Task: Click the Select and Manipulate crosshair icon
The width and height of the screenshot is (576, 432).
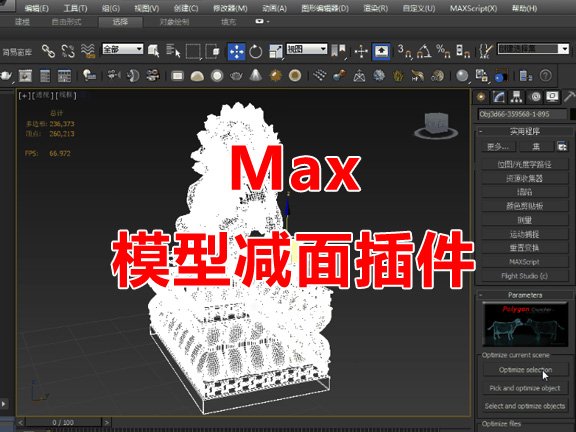Action: pos(361,51)
